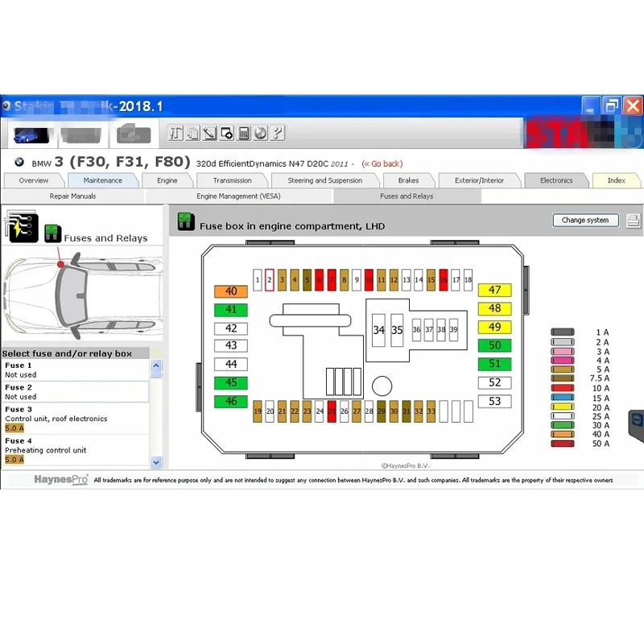Select fuse 49 in the diagram
The width and height of the screenshot is (644, 644).
[x=494, y=328]
